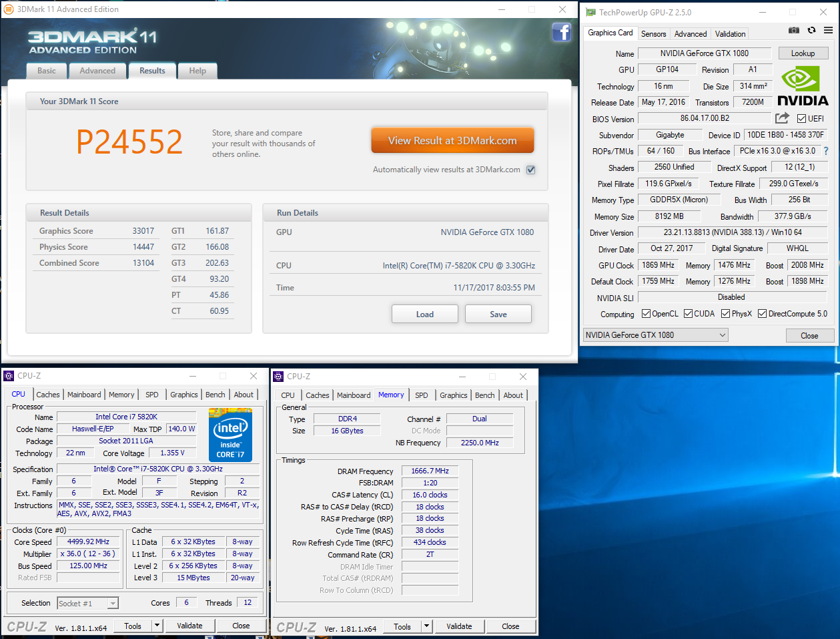840x639 pixels.
Task: Click the right CPU-Z window title icon
Action: coord(279,377)
